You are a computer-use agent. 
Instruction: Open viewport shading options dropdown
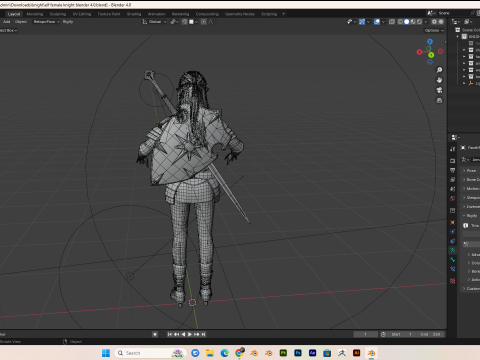coord(426,22)
